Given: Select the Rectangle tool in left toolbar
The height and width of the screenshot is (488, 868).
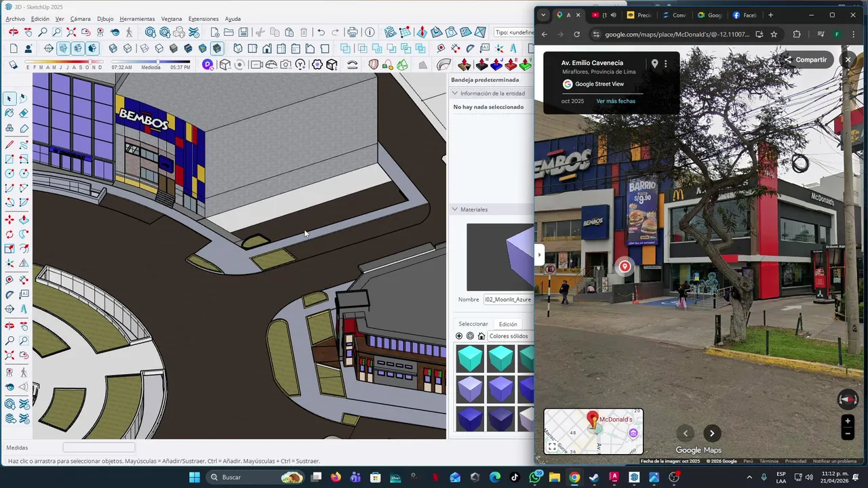Looking at the screenshot, I should [x=9, y=159].
